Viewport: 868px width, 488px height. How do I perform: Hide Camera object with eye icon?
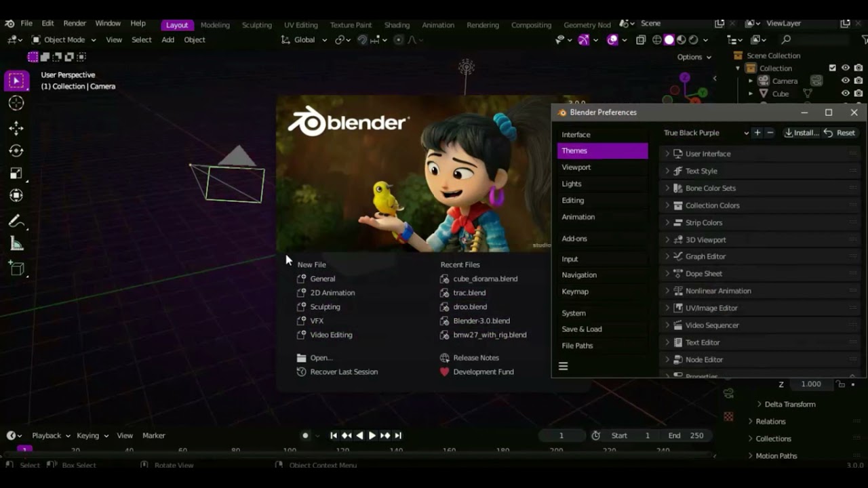coord(846,81)
